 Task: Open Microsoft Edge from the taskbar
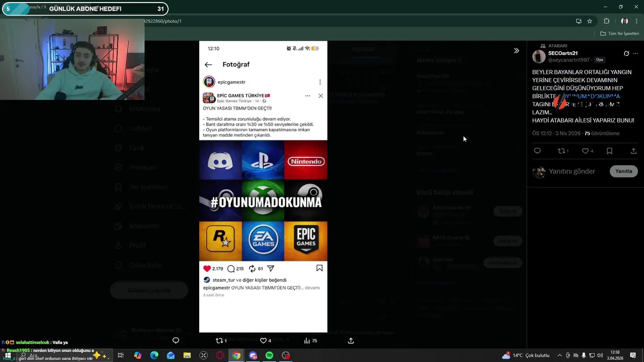pos(154,355)
